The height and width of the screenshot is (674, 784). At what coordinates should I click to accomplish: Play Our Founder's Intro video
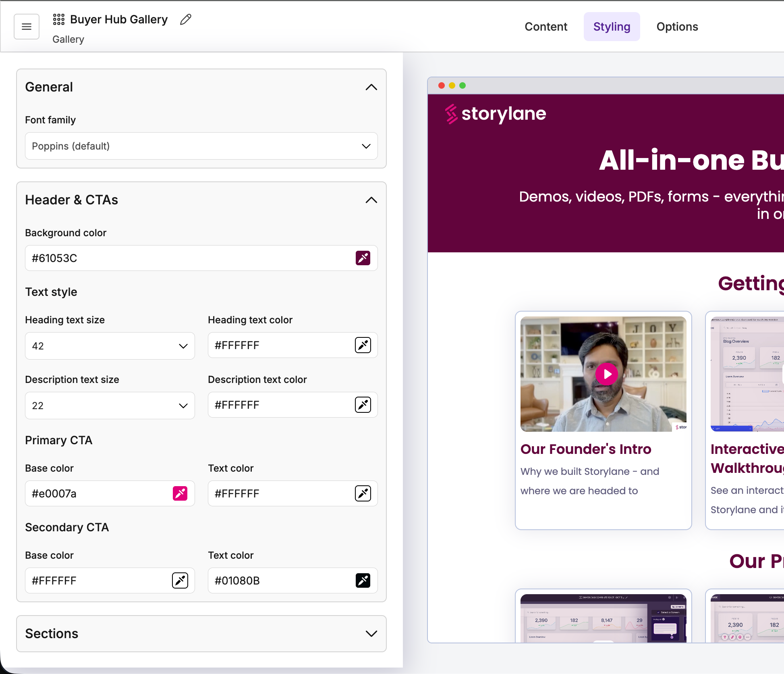(x=606, y=374)
